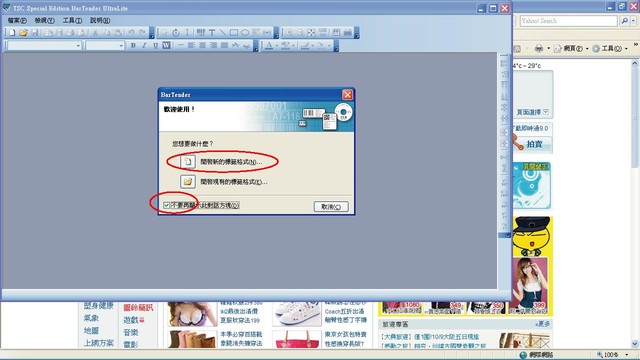Click the Zoom Out magnifier icon
640x360 pixels.
pyautogui.click(x=300, y=33)
